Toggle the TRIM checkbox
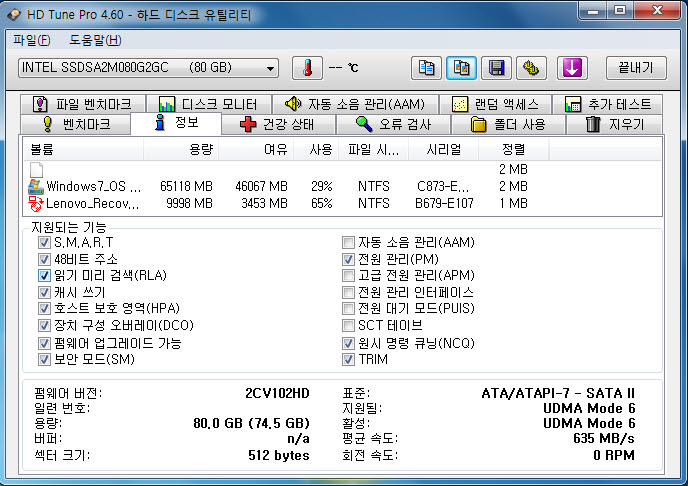This screenshot has height=486, width=688. [348, 359]
